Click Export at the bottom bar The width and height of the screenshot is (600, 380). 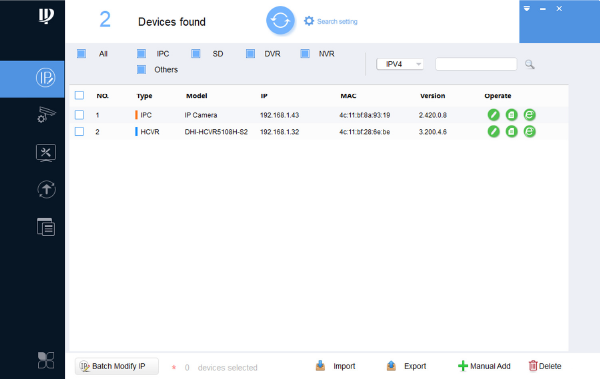coord(406,366)
